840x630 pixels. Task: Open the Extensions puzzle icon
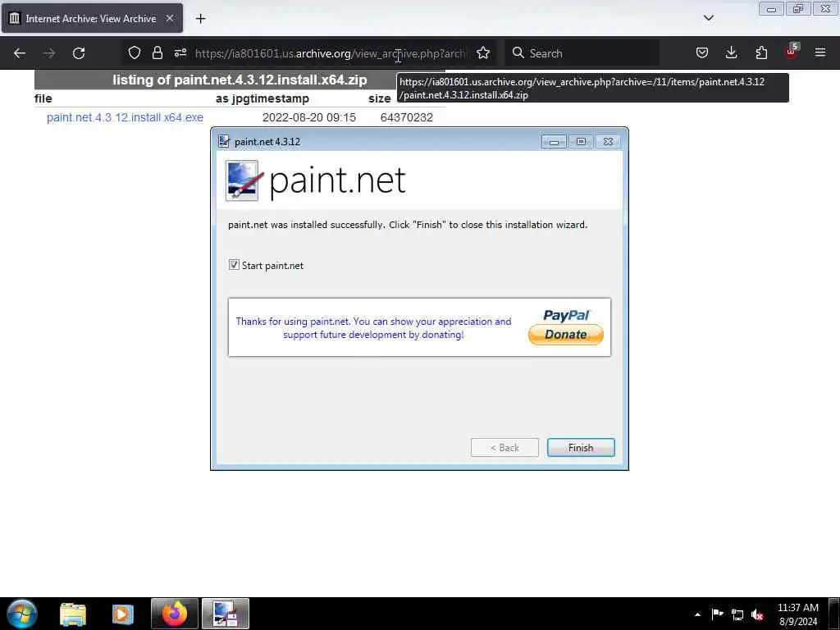[x=761, y=52]
